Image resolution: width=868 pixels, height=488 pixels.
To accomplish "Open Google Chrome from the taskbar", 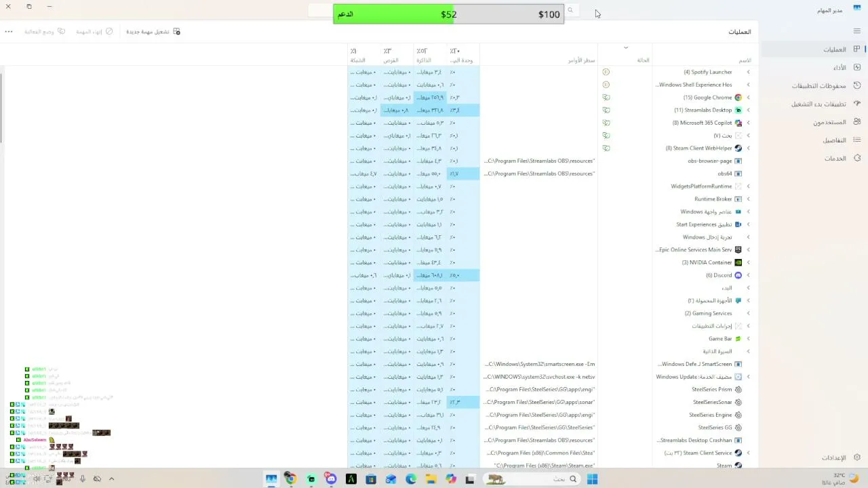I will pyautogui.click(x=290, y=479).
